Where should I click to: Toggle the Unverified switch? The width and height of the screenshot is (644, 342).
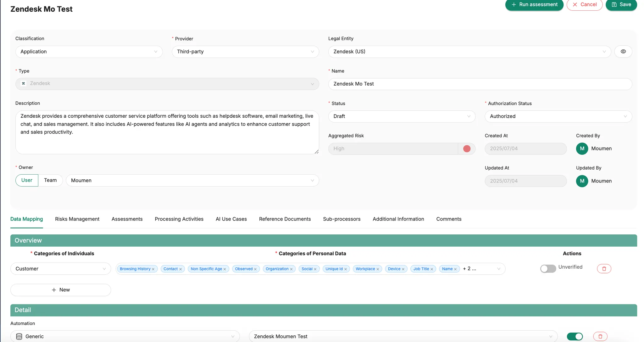(x=548, y=269)
